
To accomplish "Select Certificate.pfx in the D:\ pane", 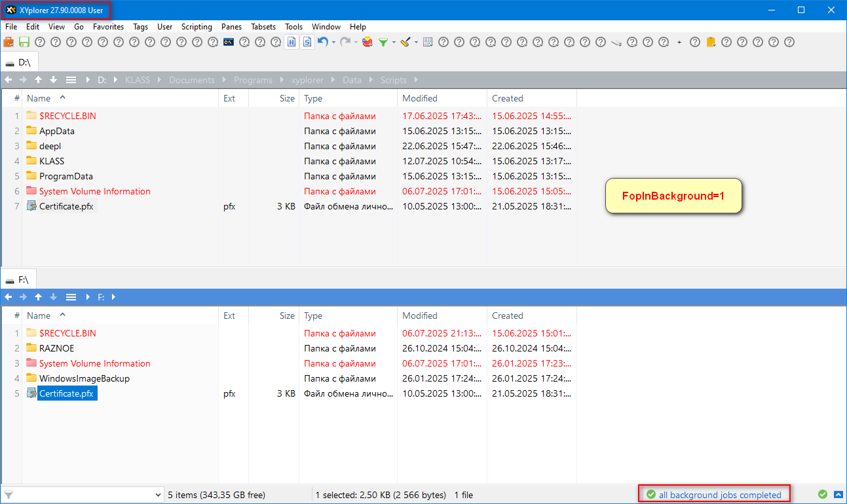I will (x=67, y=206).
